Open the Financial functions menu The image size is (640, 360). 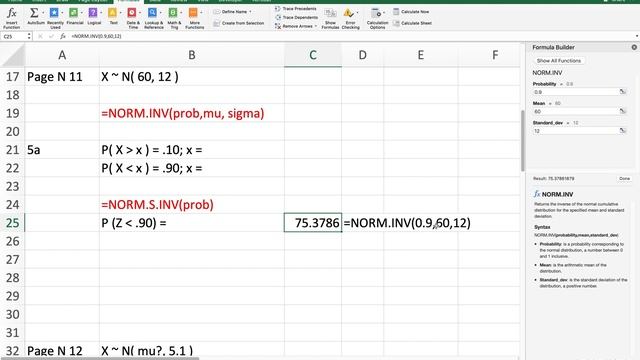[75, 17]
